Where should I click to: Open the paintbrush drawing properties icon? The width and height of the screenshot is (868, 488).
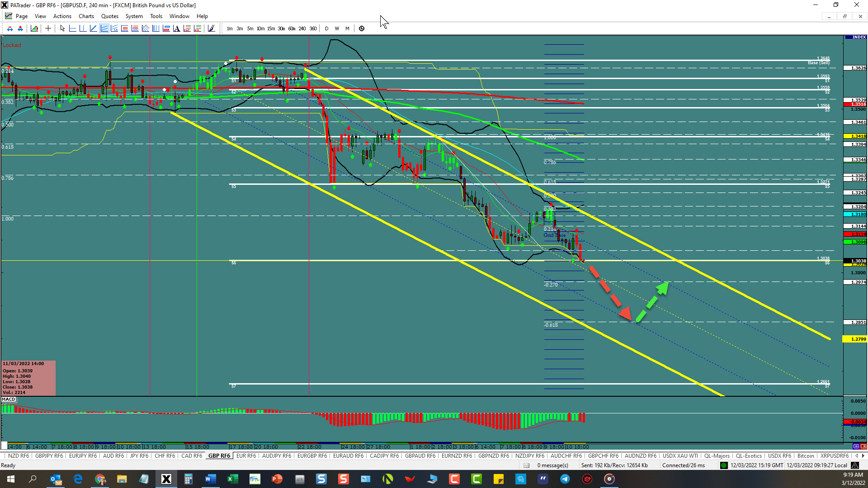click(x=211, y=28)
